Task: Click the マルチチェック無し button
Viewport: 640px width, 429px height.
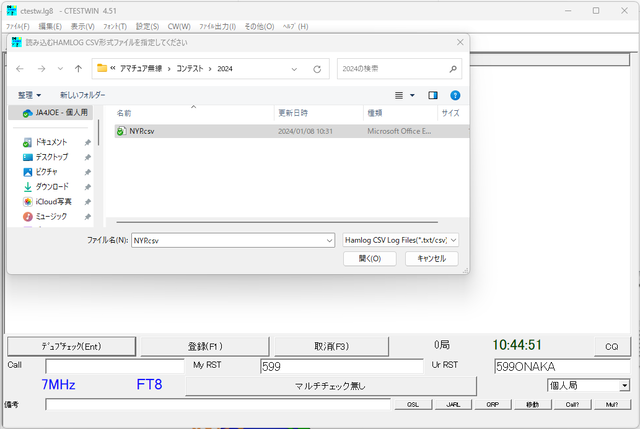Action: [331, 386]
